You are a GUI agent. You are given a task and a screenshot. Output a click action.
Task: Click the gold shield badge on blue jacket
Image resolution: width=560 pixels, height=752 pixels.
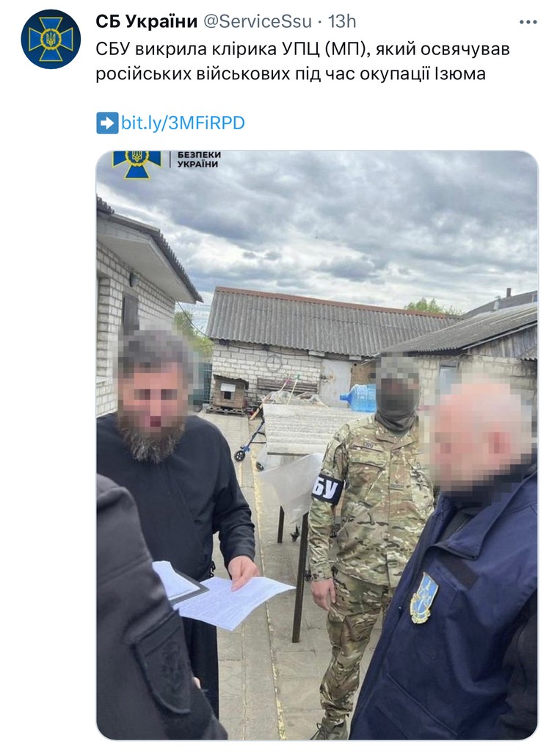423,598
